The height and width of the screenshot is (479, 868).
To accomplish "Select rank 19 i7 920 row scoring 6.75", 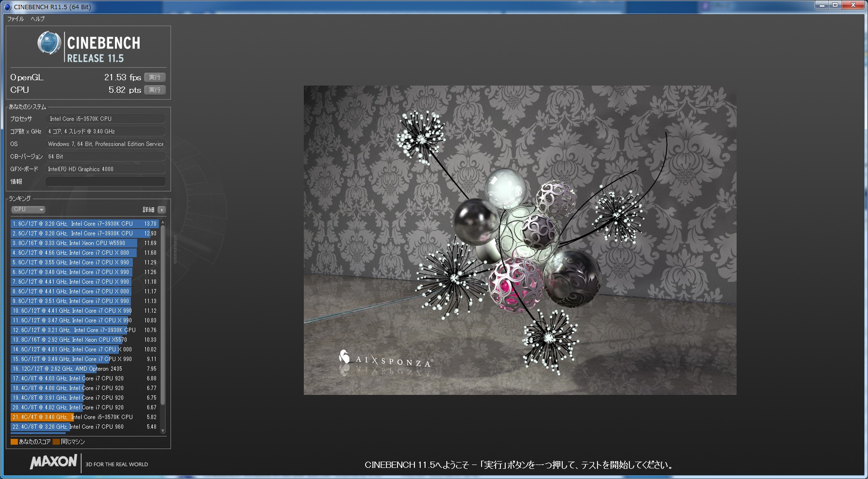I will tap(85, 398).
